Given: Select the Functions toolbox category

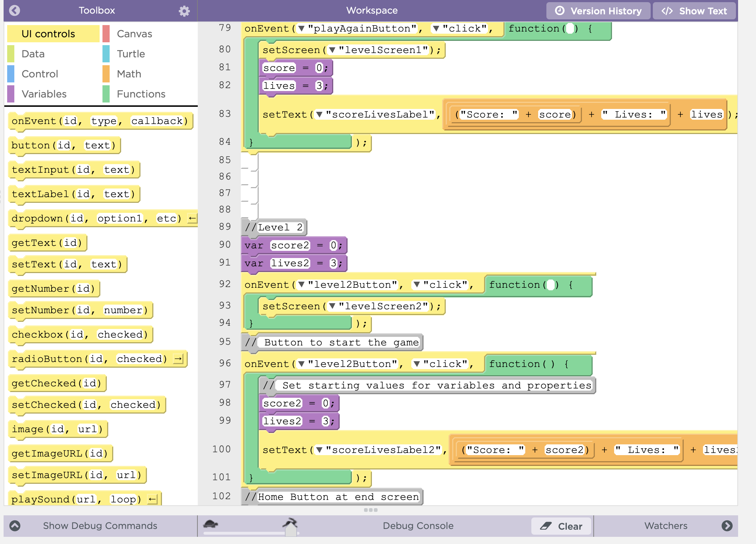Looking at the screenshot, I should click(x=141, y=94).
